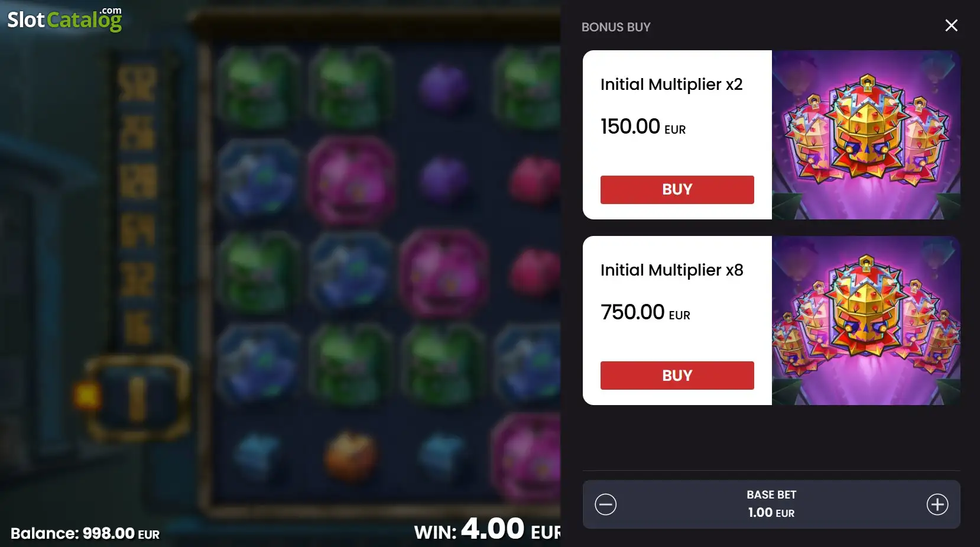The image size is (980, 547).
Task: Click the top-left green mask symbol
Action: coord(258,87)
